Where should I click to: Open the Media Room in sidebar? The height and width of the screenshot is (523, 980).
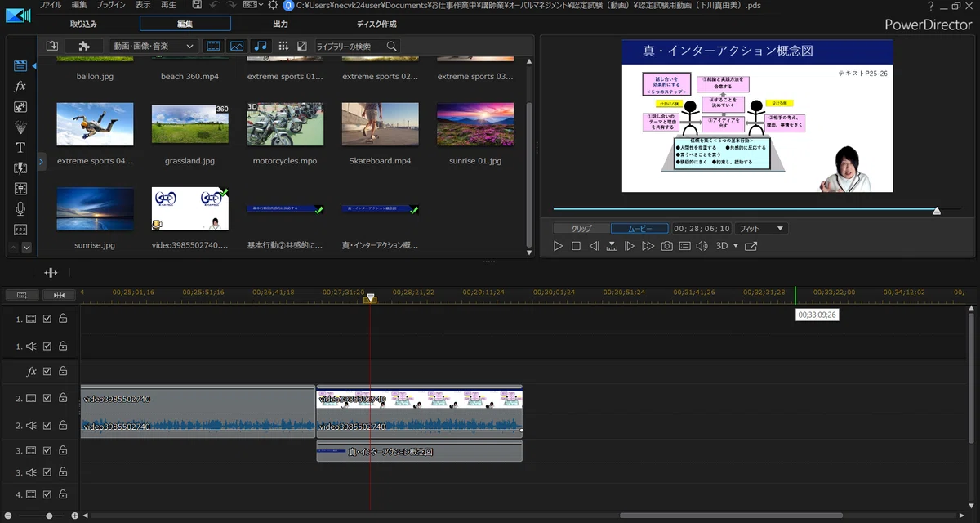(20, 66)
